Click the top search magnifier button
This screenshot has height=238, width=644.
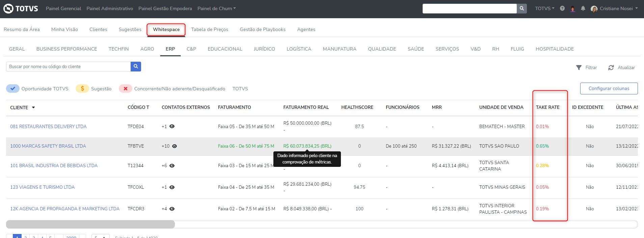[x=522, y=8]
